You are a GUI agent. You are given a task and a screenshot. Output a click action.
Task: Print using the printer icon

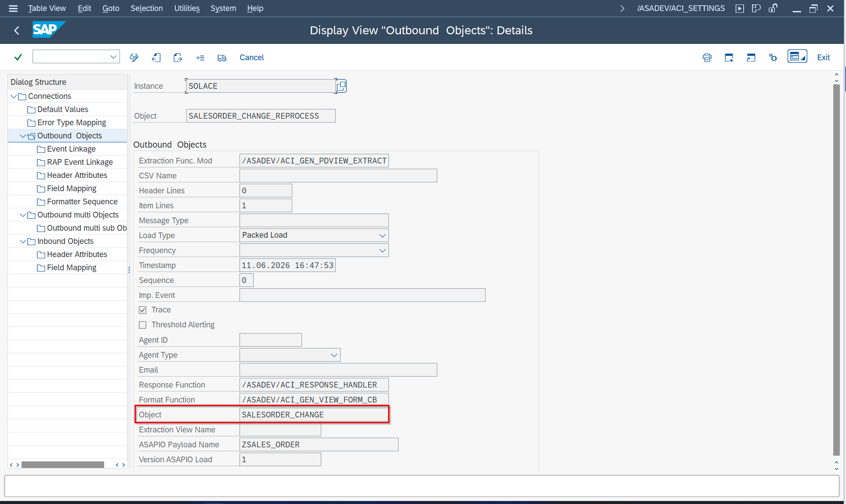[707, 58]
